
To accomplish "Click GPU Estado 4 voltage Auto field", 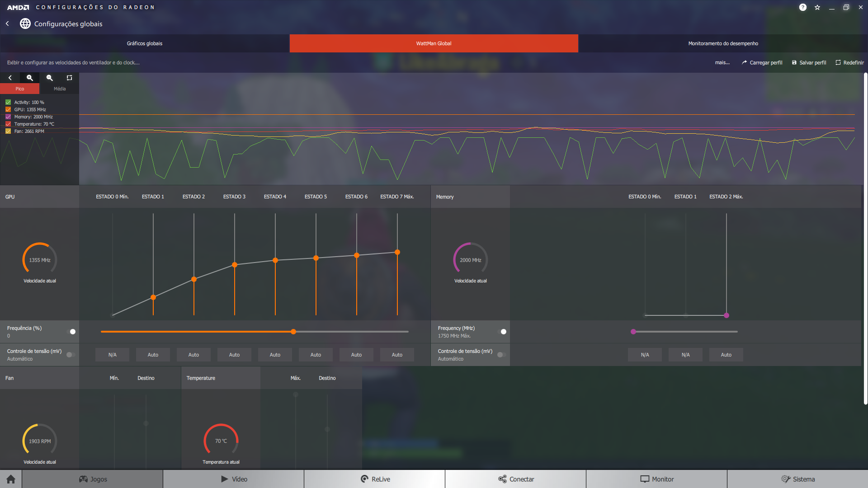I will tap(275, 355).
